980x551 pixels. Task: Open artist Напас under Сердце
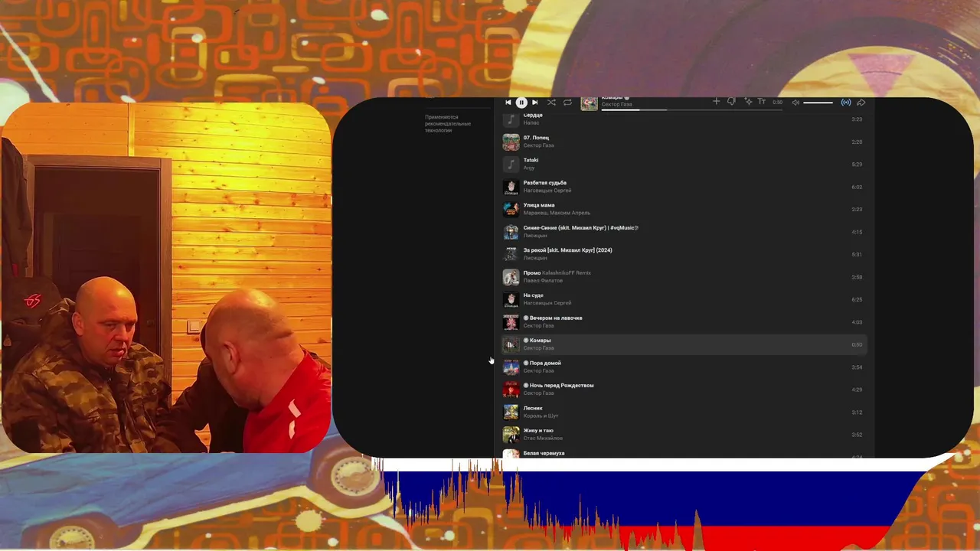(531, 122)
